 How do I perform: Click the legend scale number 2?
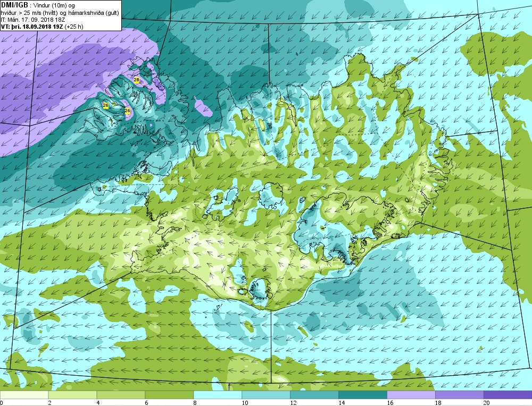[x=50, y=403]
